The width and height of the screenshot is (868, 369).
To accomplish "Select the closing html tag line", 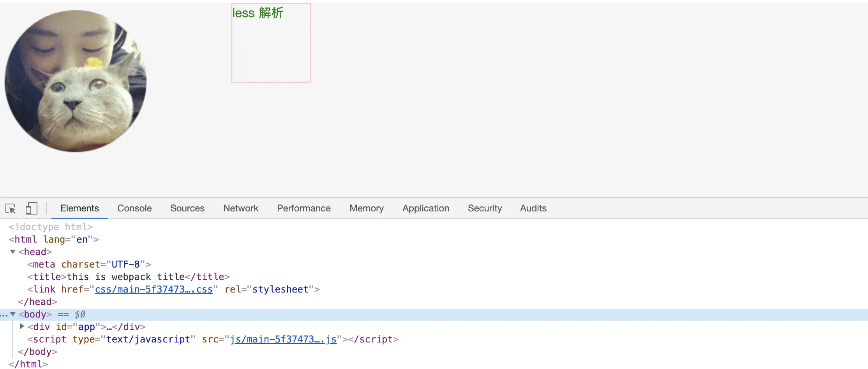I will pos(28,364).
